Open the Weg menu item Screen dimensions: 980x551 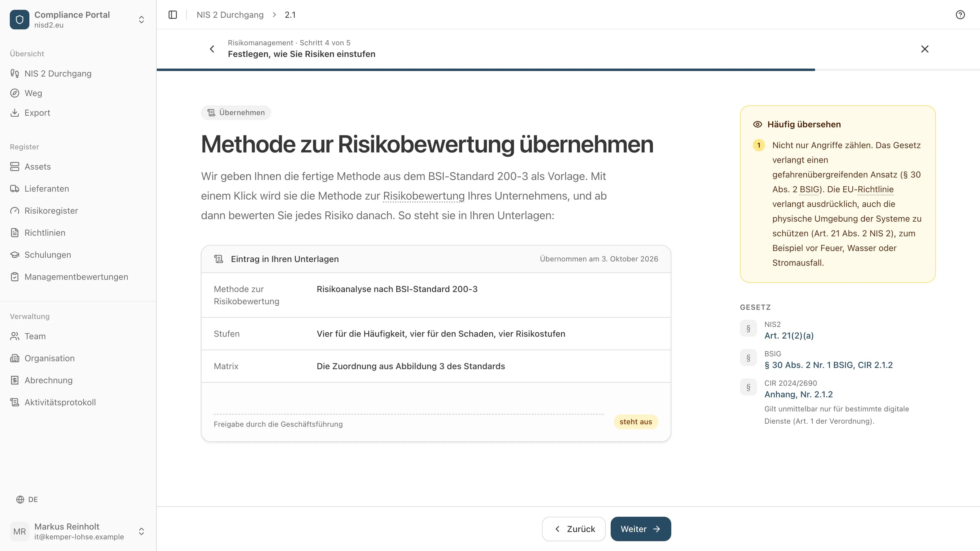pos(33,93)
